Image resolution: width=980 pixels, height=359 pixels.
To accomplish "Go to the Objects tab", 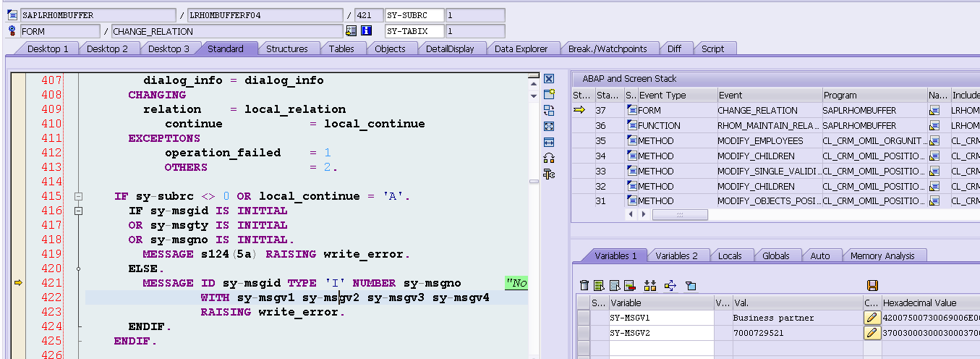I will pos(391,48).
